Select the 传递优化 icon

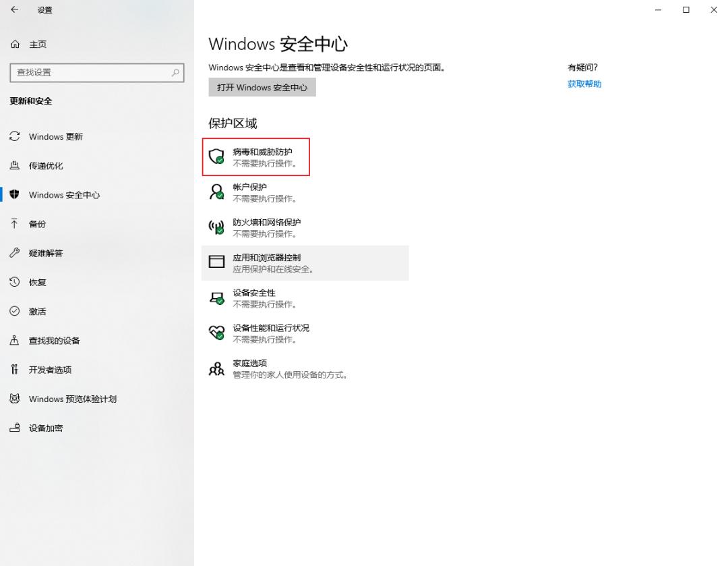tap(14, 165)
